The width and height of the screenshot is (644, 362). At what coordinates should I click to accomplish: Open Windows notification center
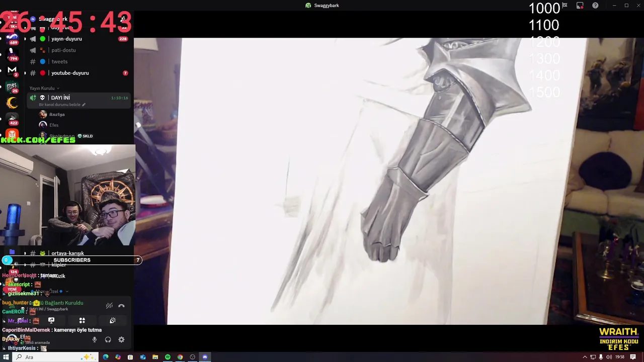coord(633,357)
